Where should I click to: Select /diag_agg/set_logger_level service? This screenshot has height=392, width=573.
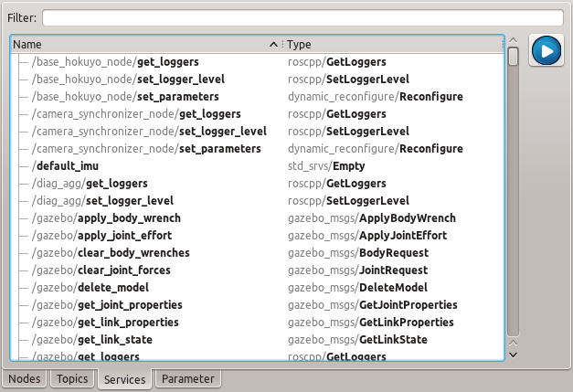(x=102, y=201)
